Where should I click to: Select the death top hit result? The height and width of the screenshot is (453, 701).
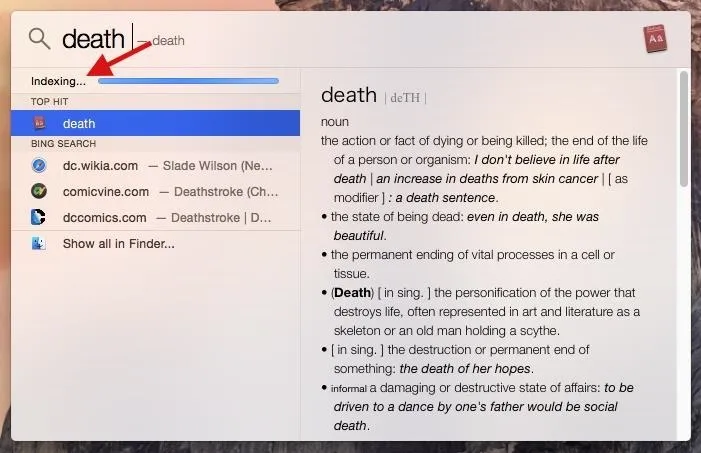click(x=156, y=123)
